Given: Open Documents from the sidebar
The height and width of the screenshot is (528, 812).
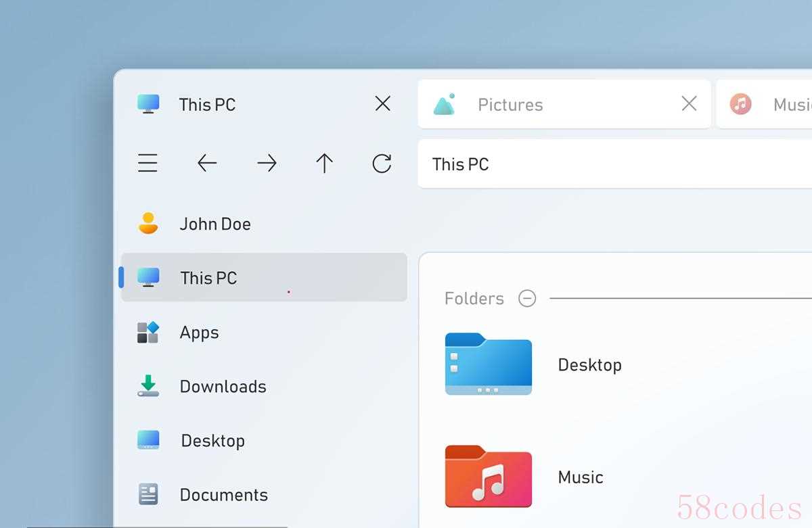Looking at the screenshot, I should (223, 495).
